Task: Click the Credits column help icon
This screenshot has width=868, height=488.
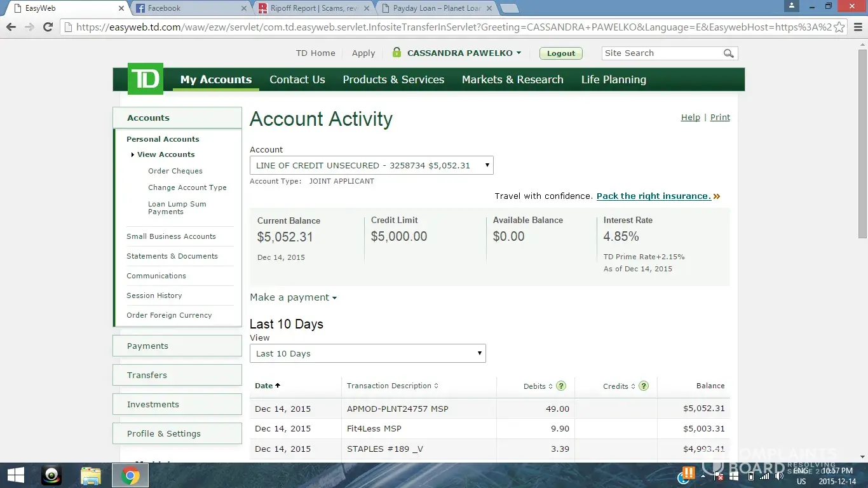Action: (x=643, y=386)
